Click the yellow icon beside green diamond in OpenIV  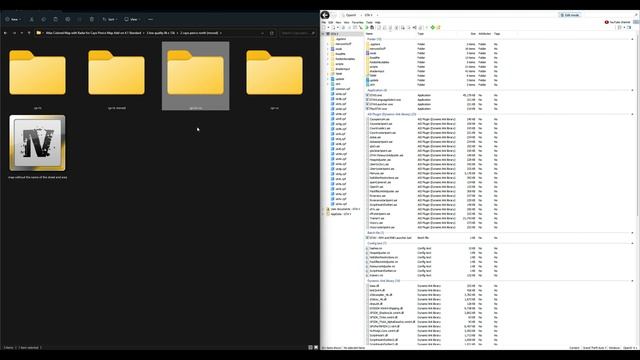pos(438,27)
